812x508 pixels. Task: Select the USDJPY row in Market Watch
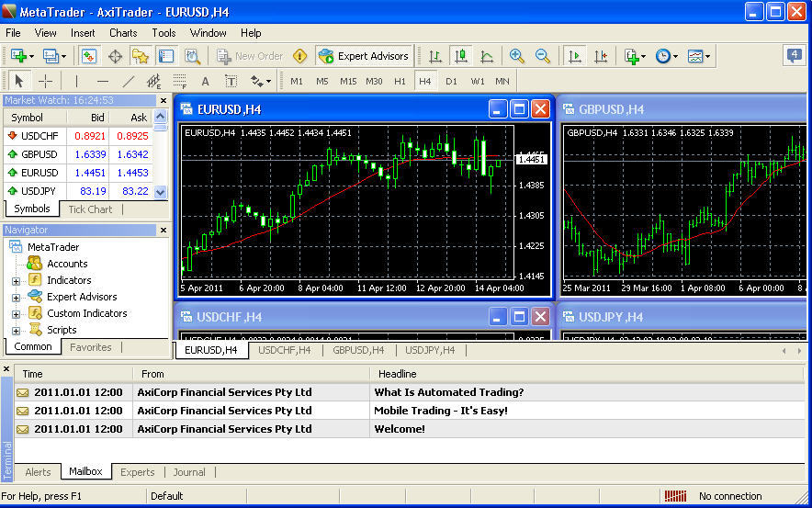[x=78, y=191]
